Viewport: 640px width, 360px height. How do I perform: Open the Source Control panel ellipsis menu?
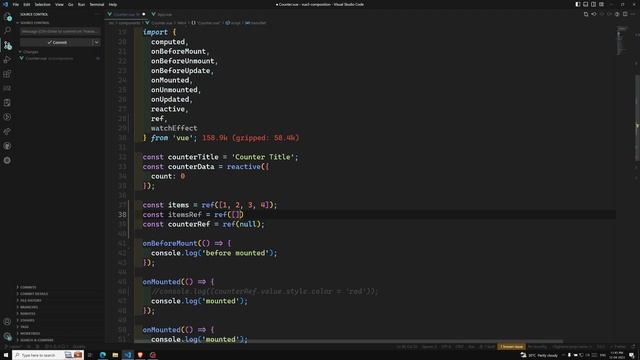pyautogui.click(x=97, y=14)
